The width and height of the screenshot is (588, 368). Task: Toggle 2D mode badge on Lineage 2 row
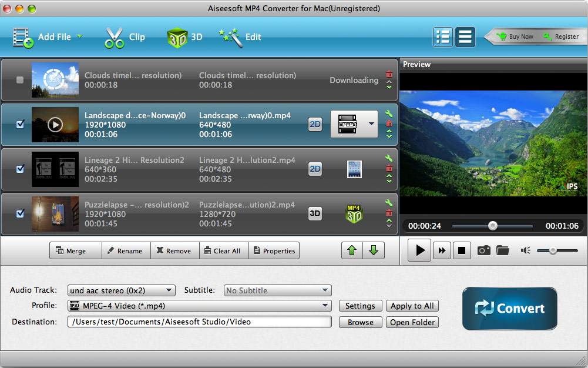(x=315, y=169)
